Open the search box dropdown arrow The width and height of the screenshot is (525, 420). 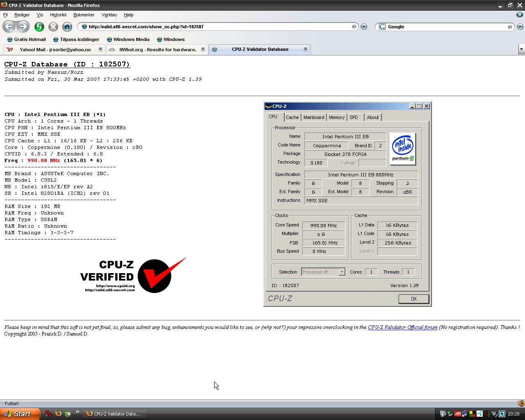(x=510, y=27)
